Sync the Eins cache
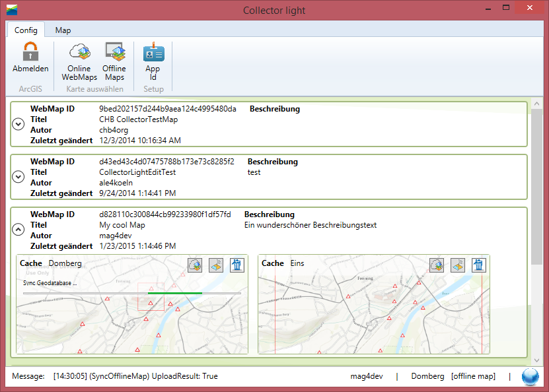The image size is (549, 392). 458,265
